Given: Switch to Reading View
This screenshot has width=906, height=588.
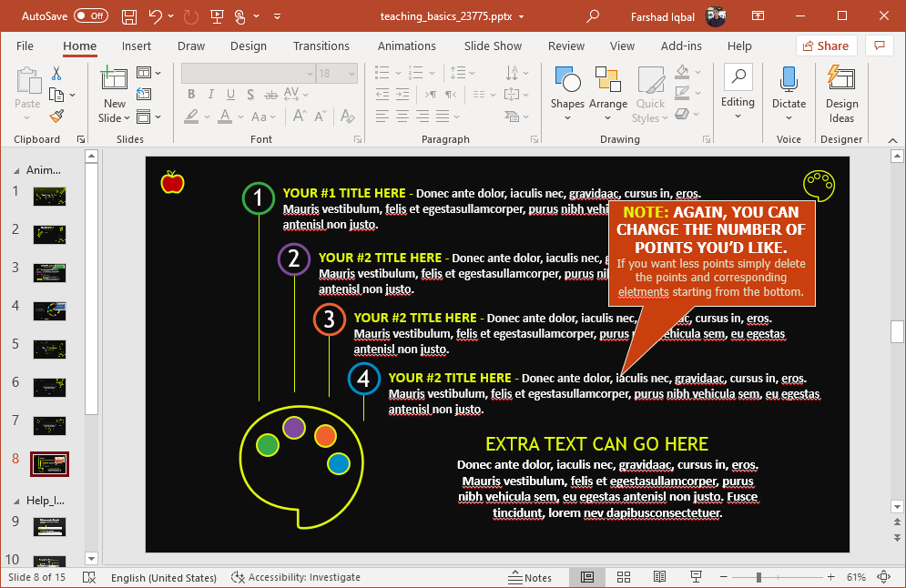Looking at the screenshot, I should point(659,577).
